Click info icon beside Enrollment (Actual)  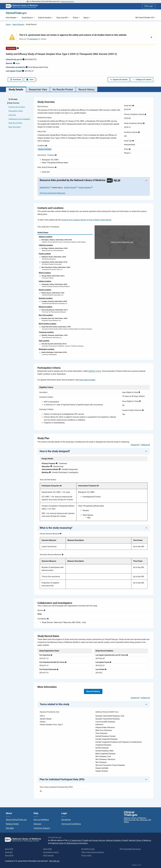[139, 132]
